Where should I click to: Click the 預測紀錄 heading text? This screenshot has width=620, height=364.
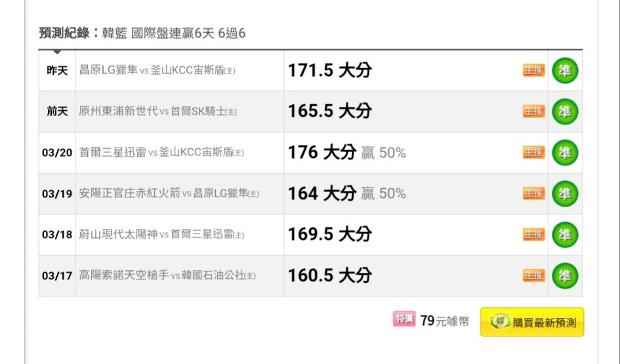(64, 33)
